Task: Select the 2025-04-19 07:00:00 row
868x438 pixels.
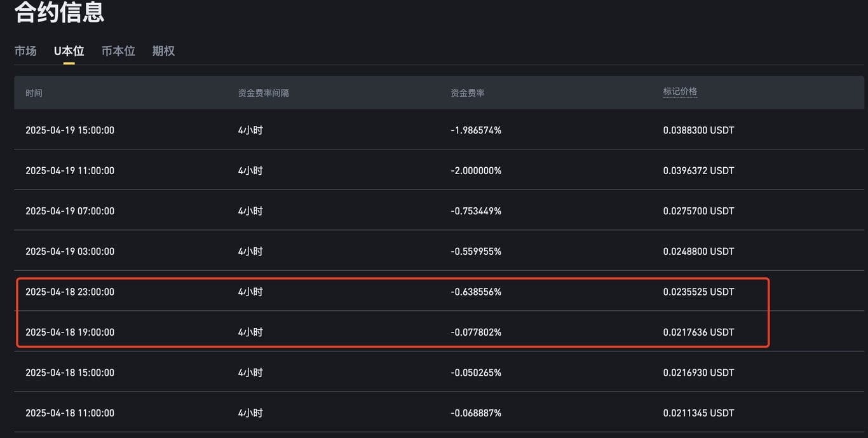Action: point(439,210)
